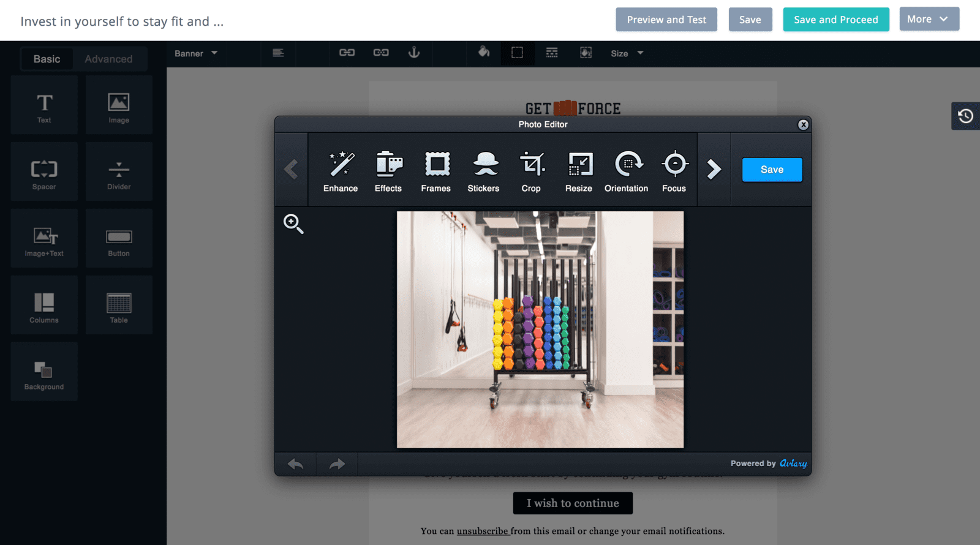Click the I wish to continue button
Screen dimensions: 980x545
coord(573,503)
